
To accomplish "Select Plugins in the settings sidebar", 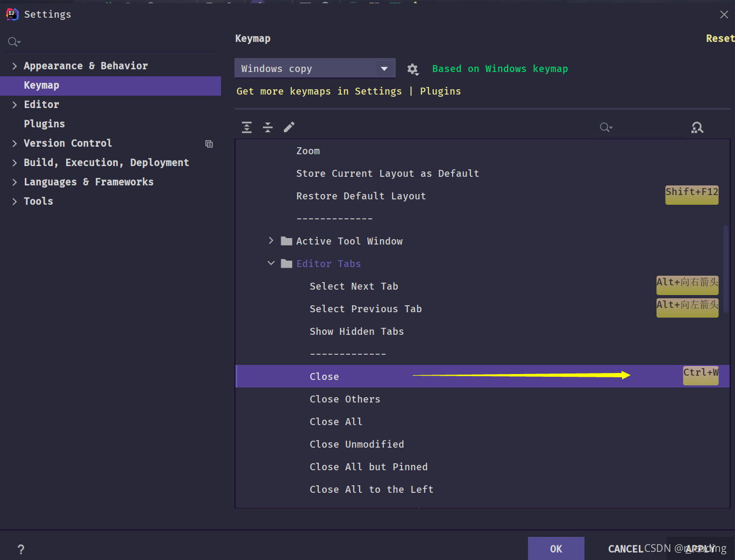I will [x=45, y=124].
